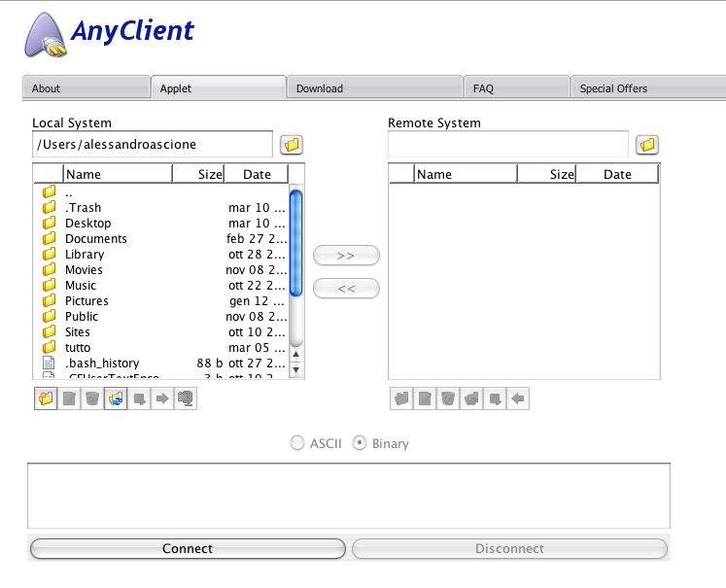Open the FAQ tab
This screenshot has width=726, height=588.
[x=517, y=88]
